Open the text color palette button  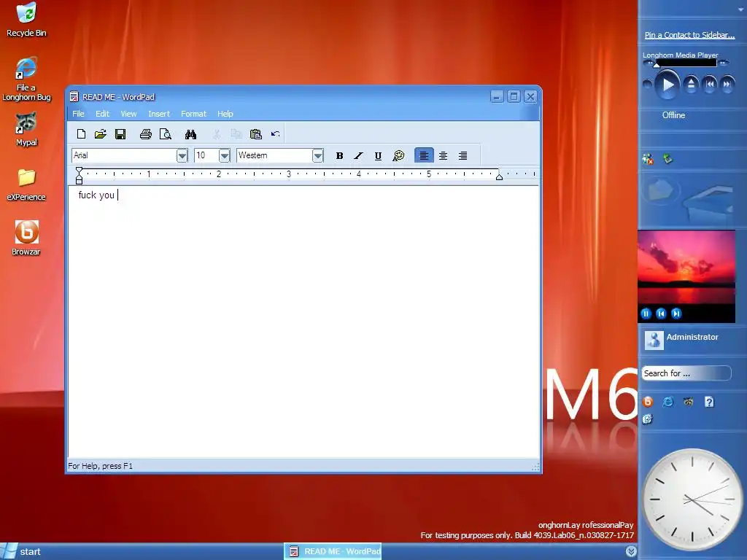[398, 156]
